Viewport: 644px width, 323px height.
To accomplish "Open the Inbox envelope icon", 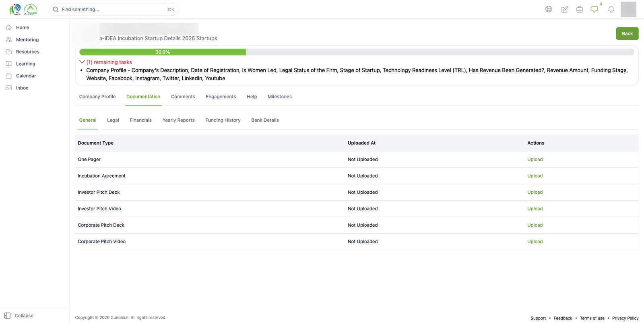I will click(9, 88).
